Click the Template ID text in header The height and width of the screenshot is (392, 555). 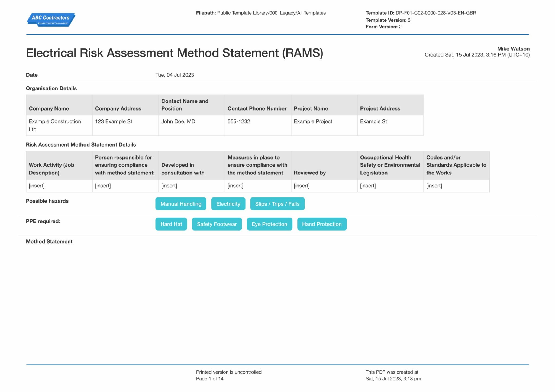point(421,13)
